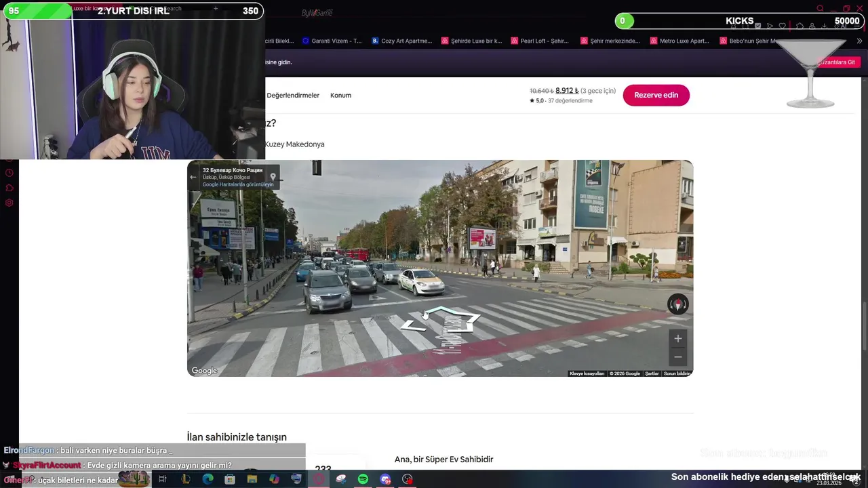Image resolution: width=868 pixels, height=488 pixels.
Task: Open the "Bebo'nun Şehir" bookmark
Action: pos(749,41)
